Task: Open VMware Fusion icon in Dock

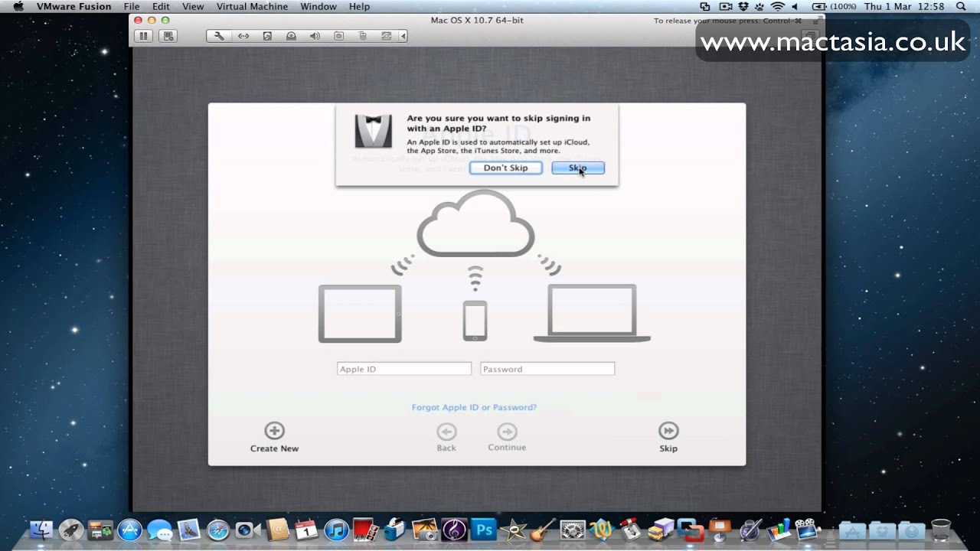Action: (x=690, y=530)
